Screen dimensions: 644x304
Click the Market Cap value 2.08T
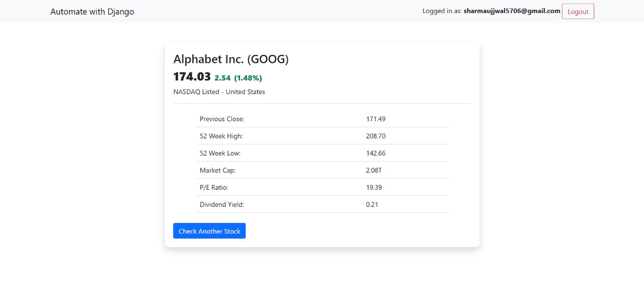click(x=374, y=171)
